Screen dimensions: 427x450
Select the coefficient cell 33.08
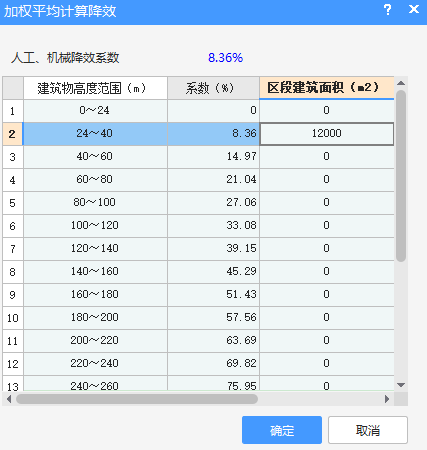tap(214, 226)
